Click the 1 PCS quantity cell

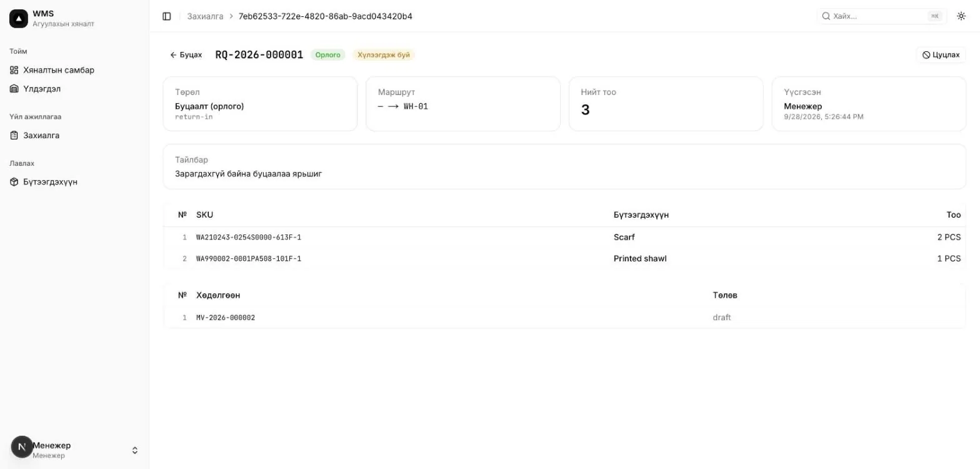click(949, 259)
